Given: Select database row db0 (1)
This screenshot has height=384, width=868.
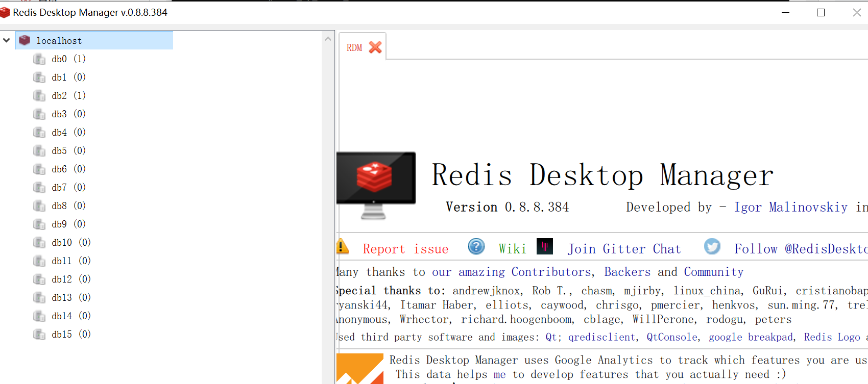Looking at the screenshot, I should coord(68,59).
